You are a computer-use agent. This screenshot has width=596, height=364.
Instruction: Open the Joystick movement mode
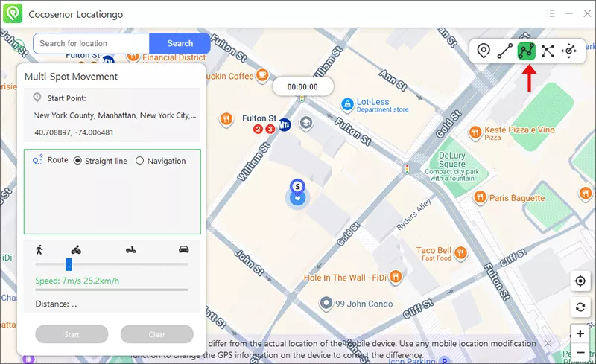pyautogui.click(x=570, y=51)
